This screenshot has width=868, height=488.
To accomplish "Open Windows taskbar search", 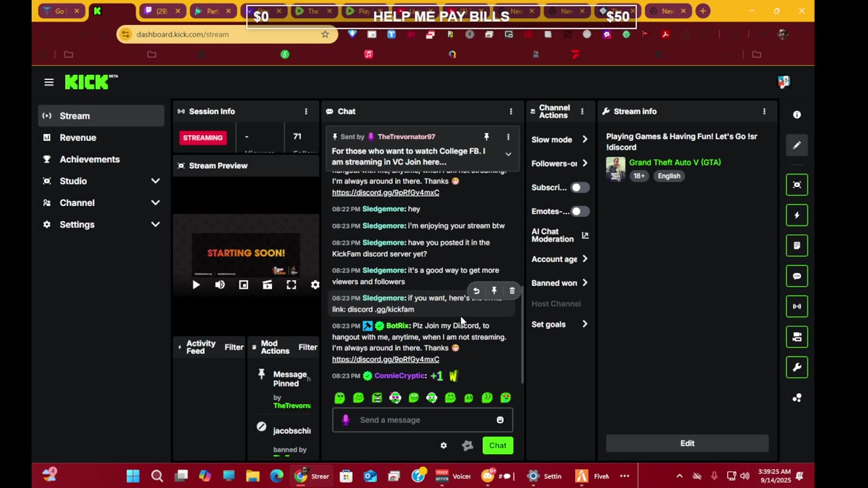I will click(157, 476).
